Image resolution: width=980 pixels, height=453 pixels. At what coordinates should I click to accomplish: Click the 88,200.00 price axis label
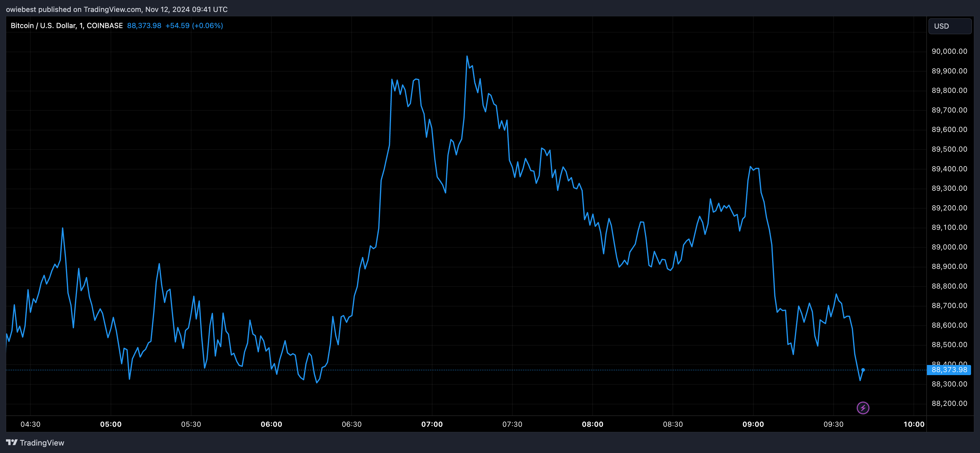click(x=949, y=403)
